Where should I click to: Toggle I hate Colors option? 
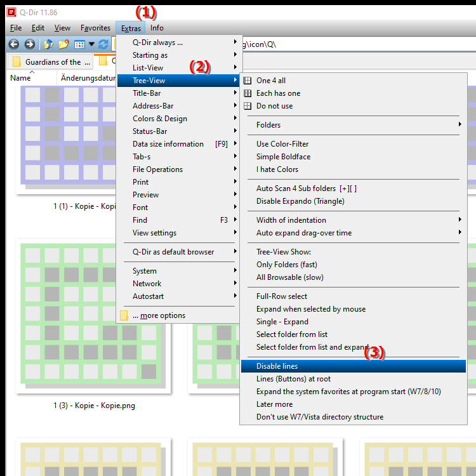click(x=354, y=169)
